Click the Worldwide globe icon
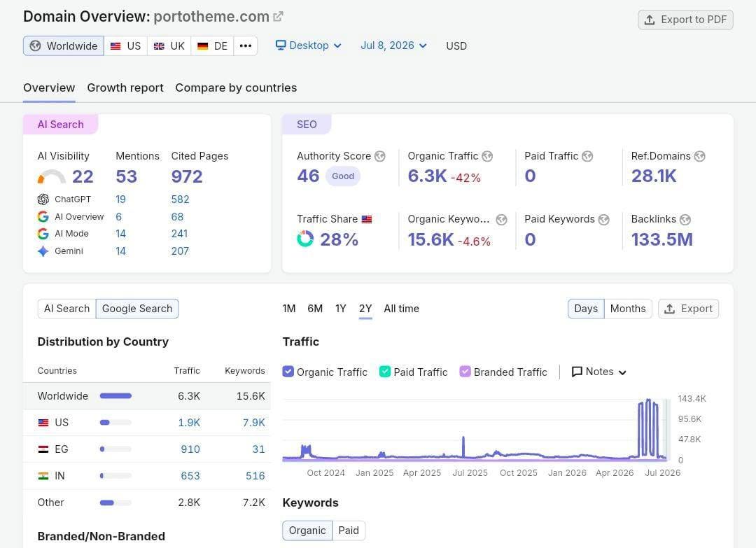 [x=35, y=45]
